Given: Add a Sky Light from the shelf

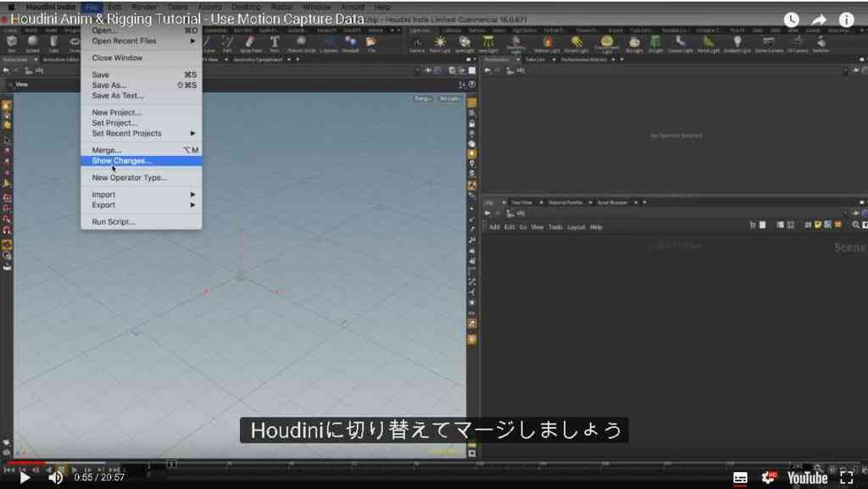Looking at the screenshot, I should click(634, 43).
